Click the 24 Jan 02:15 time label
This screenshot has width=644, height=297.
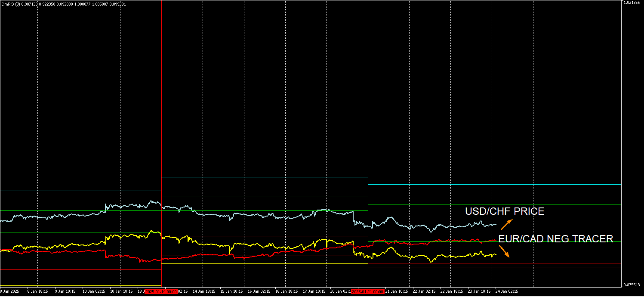point(507,291)
